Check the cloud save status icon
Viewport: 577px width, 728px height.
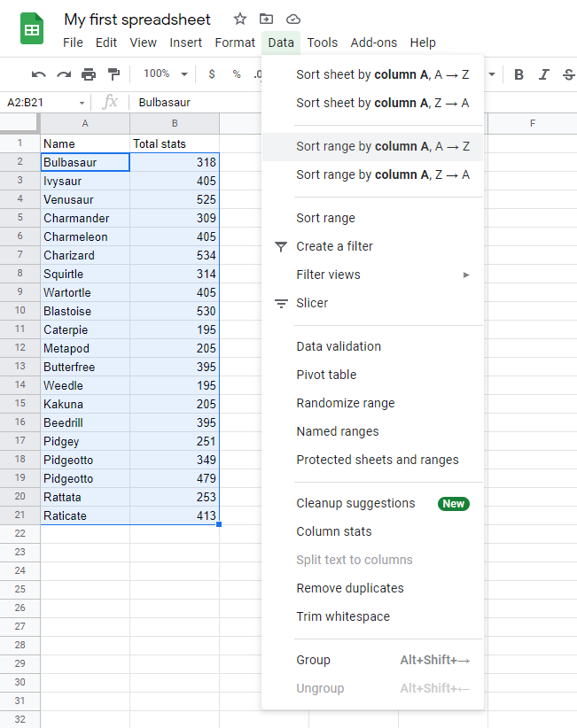coord(293,19)
